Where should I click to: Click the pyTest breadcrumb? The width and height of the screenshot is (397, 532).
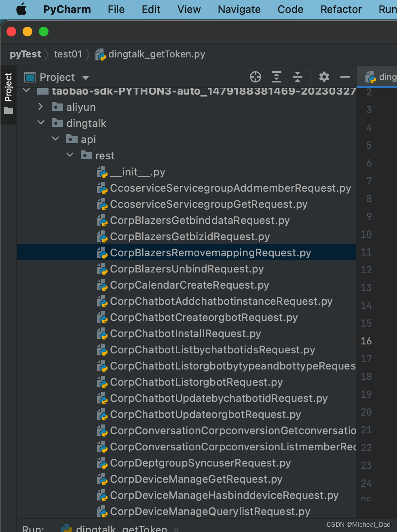coord(25,54)
